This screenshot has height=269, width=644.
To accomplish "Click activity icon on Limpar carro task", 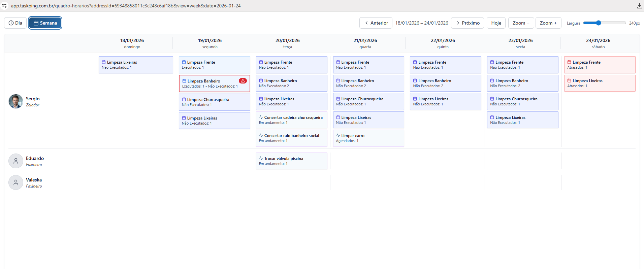I will pyautogui.click(x=338, y=135).
